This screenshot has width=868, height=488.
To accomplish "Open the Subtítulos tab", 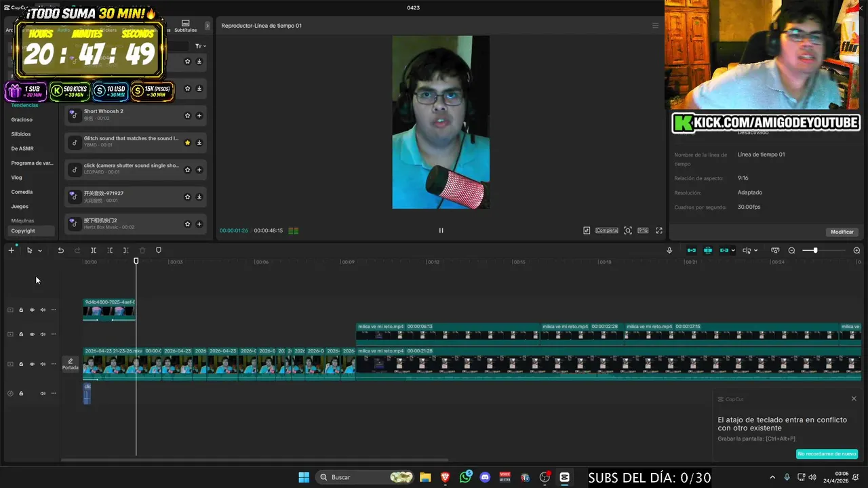I will coord(185,26).
